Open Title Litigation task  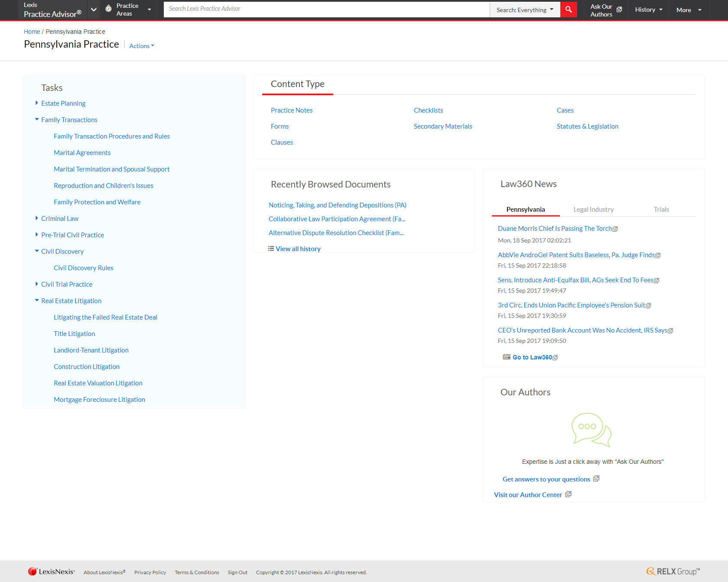click(74, 334)
